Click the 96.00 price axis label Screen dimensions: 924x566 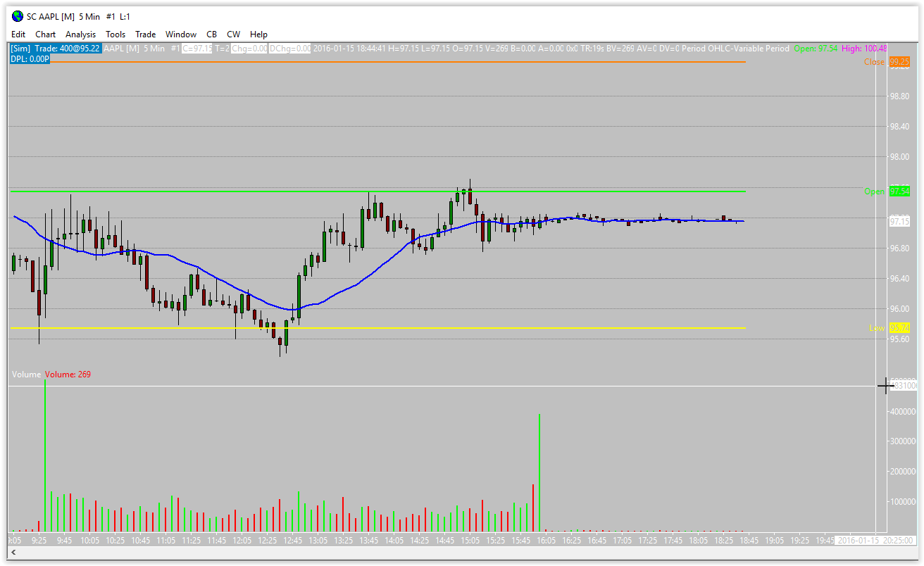[899, 309]
